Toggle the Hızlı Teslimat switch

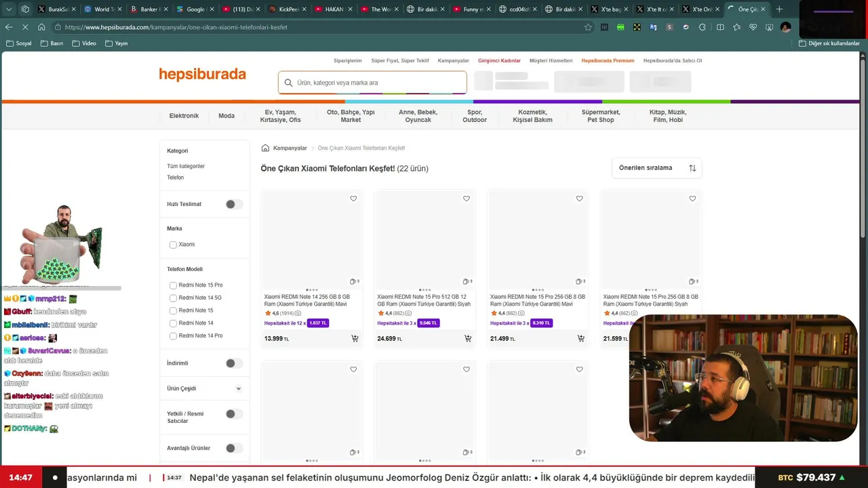(x=234, y=204)
